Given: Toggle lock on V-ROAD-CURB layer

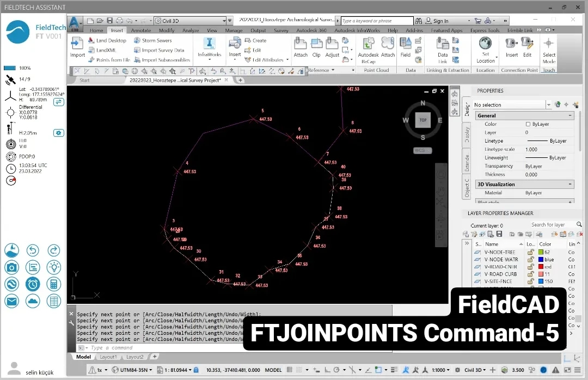Looking at the screenshot, I should [x=530, y=274].
